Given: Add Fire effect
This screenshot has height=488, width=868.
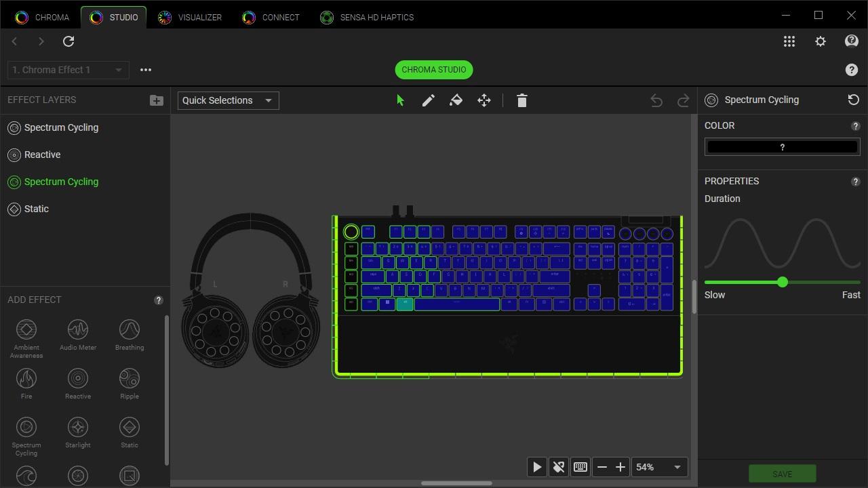Looking at the screenshot, I should click(x=26, y=384).
